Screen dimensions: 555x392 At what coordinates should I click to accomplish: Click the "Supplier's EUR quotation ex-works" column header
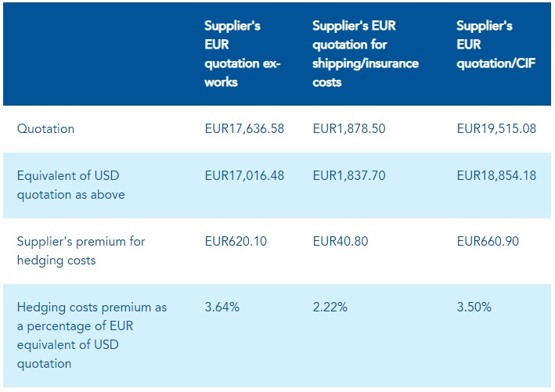coord(243,53)
